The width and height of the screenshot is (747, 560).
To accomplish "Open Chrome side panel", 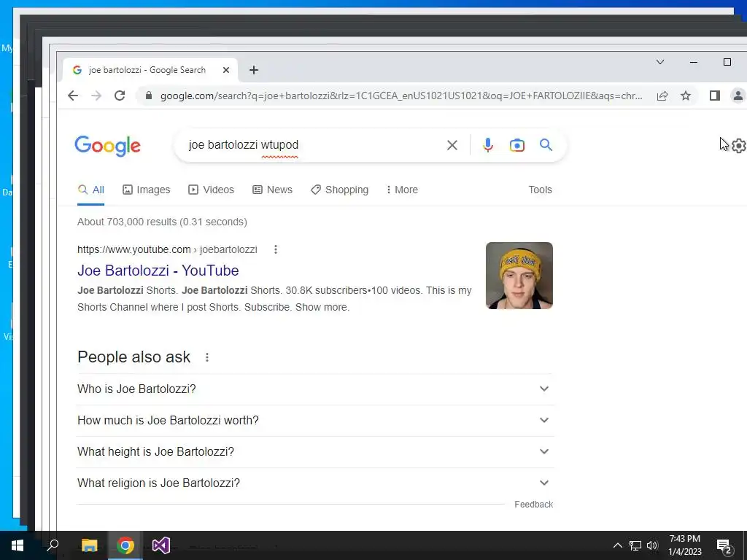I will point(715,96).
